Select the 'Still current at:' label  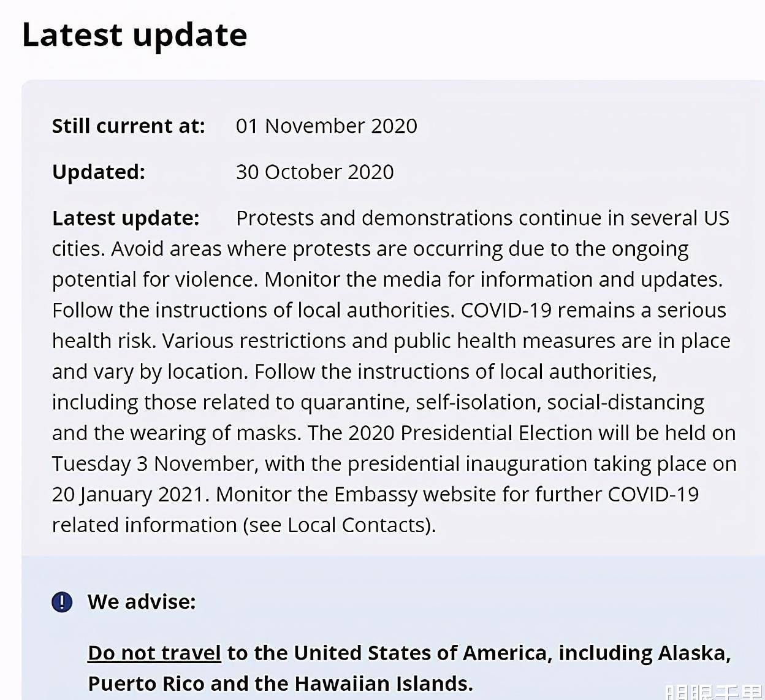coord(129,126)
